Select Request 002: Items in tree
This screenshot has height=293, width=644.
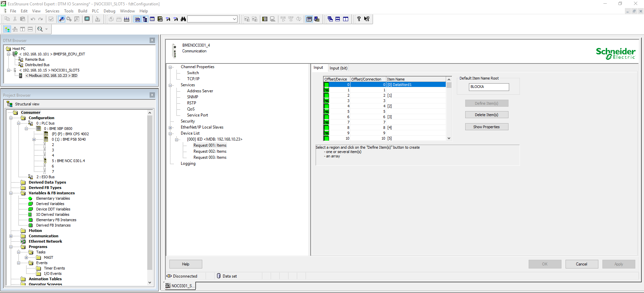[x=210, y=151]
